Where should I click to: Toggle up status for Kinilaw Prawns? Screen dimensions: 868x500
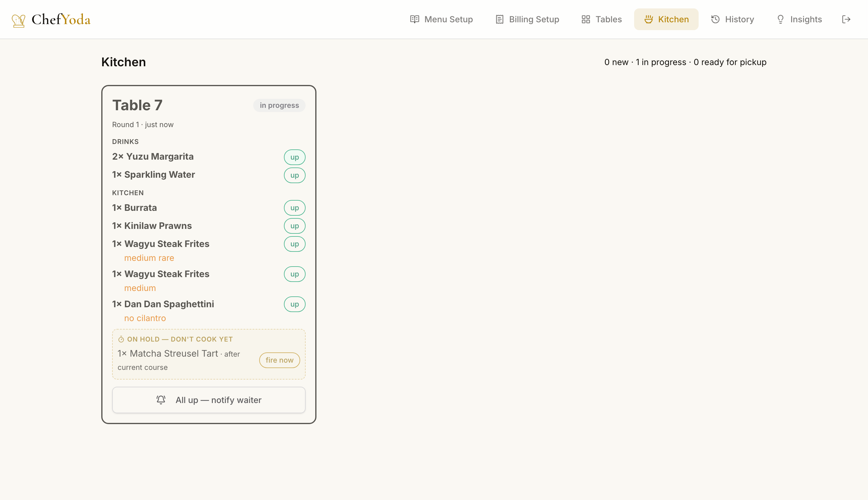pyautogui.click(x=294, y=226)
